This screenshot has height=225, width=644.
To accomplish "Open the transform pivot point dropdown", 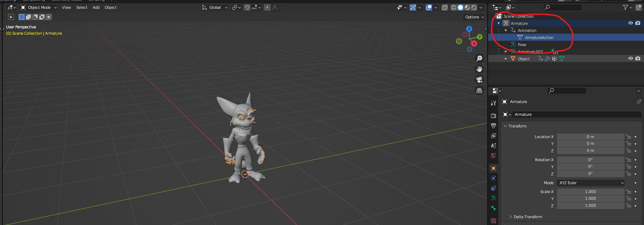I will (236, 7).
